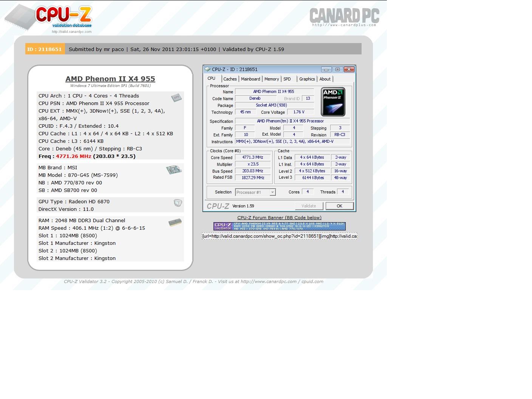The image size is (532, 399).
Task: Click the RAM Speed 406.1 MHz line
Action: tap(92, 228)
